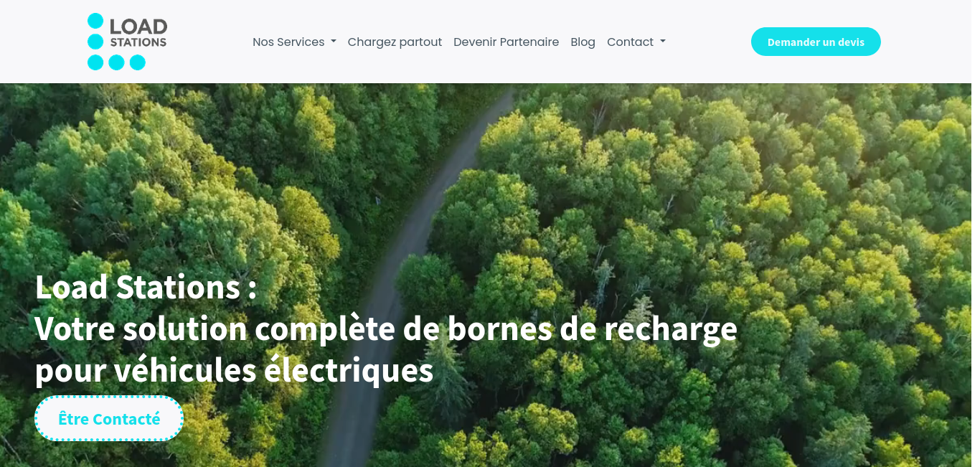Screen dimensions: 980x467
Task: Click 'pour véhicules électriques' headline text
Action: tap(234, 370)
